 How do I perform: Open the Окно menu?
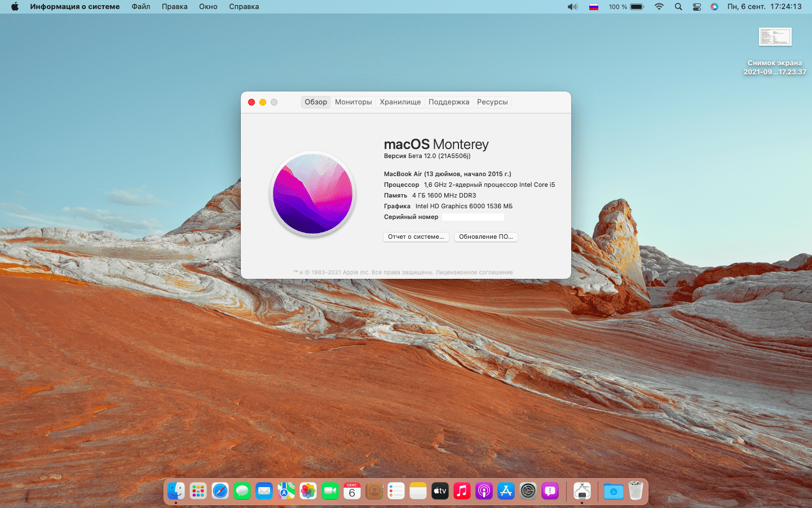[x=208, y=7]
